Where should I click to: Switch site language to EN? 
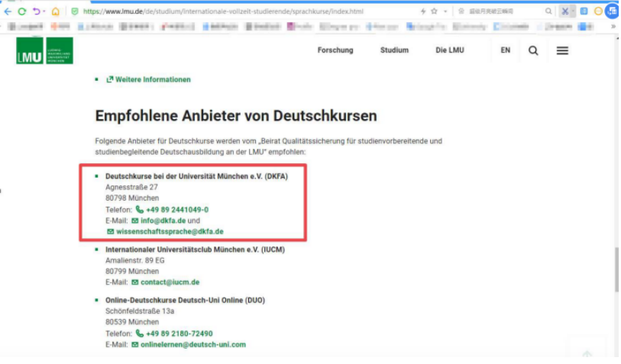[506, 50]
